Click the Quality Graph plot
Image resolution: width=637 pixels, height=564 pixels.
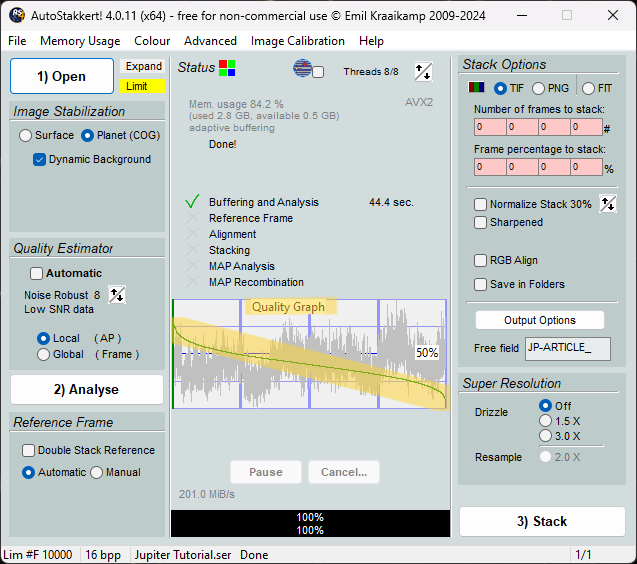[x=310, y=354]
